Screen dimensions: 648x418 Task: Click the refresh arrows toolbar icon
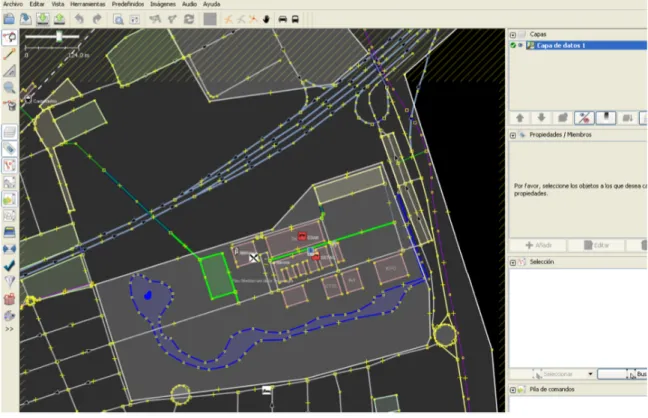click(189, 19)
